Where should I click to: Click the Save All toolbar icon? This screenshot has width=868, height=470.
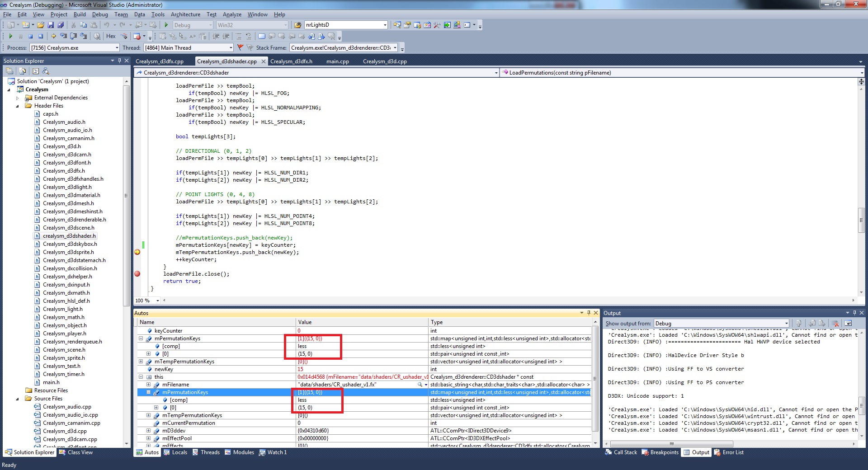pos(60,25)
